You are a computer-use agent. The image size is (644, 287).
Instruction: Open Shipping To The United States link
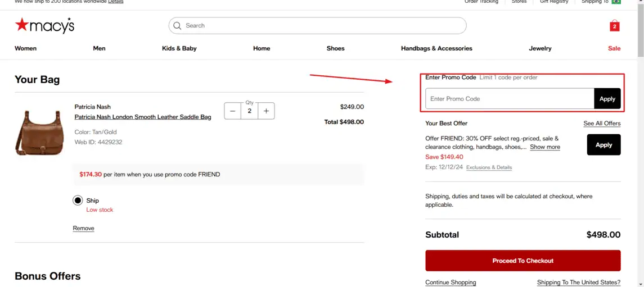point(579,282)
